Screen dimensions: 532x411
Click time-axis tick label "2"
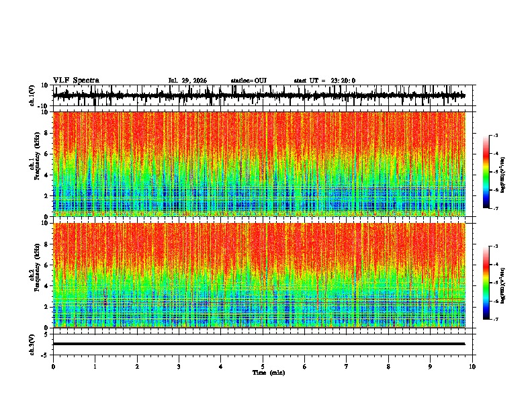tap(137, 367)
